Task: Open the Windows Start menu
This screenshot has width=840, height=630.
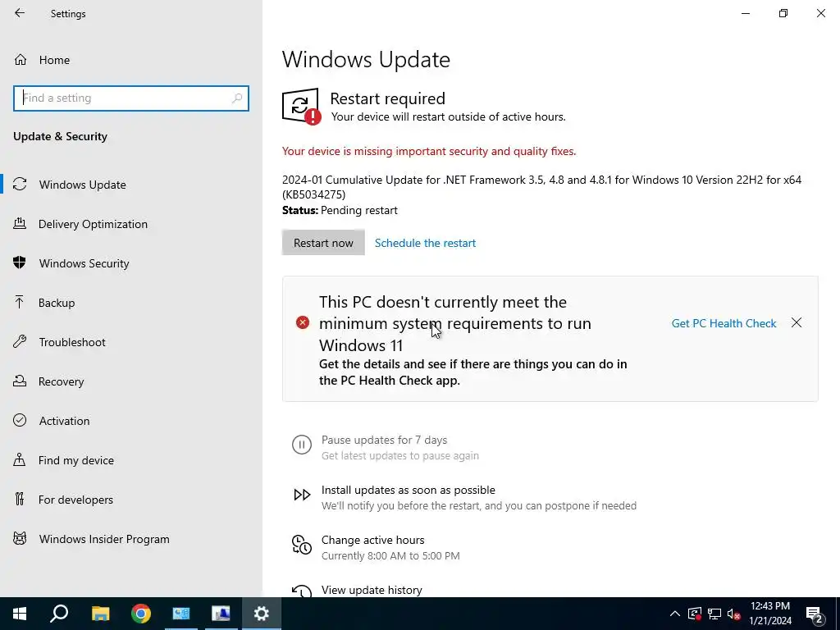Action: [20, 614]
